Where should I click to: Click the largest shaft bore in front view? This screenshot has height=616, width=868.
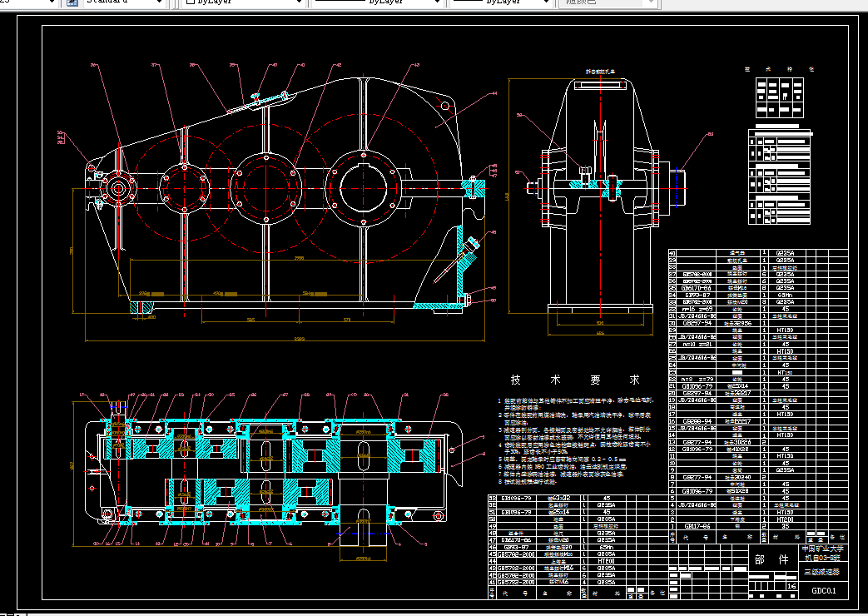(x=363, y=189)
